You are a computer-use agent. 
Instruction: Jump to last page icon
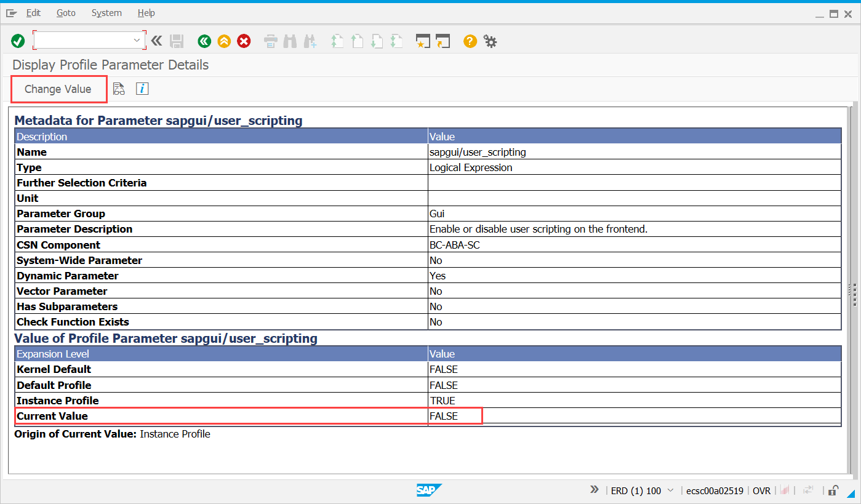396,41
